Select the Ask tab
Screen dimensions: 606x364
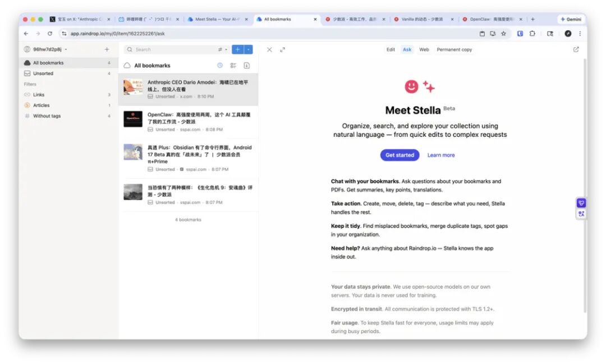tap(407, 49)
